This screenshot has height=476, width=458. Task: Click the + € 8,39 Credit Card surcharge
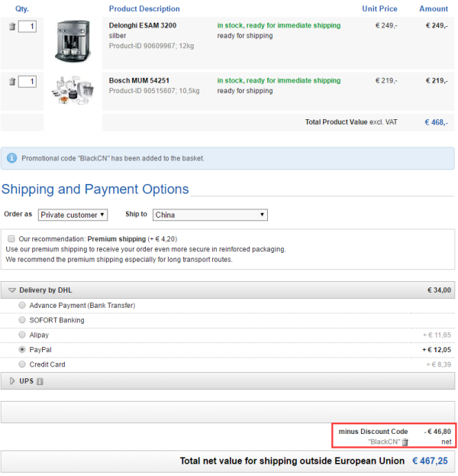coord(439,364)
